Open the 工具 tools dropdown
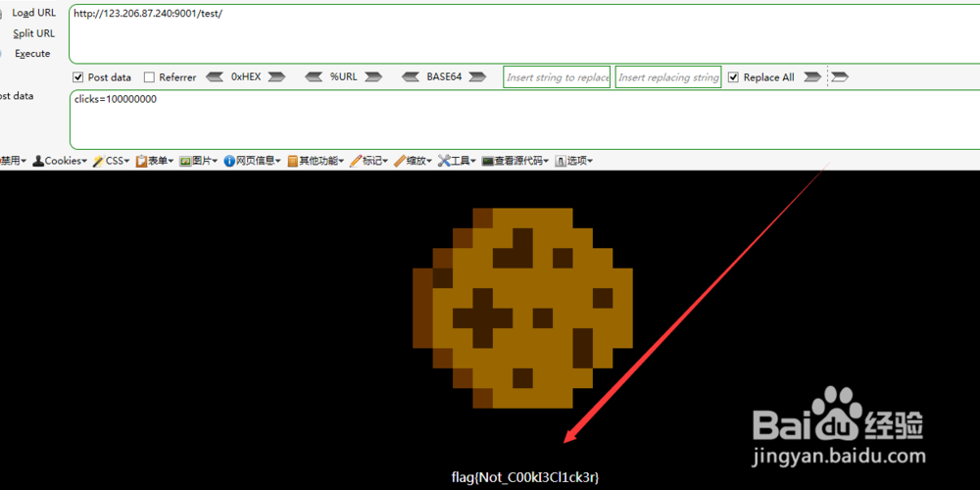The width and height of the screenshot is (980, 490). 458,161
